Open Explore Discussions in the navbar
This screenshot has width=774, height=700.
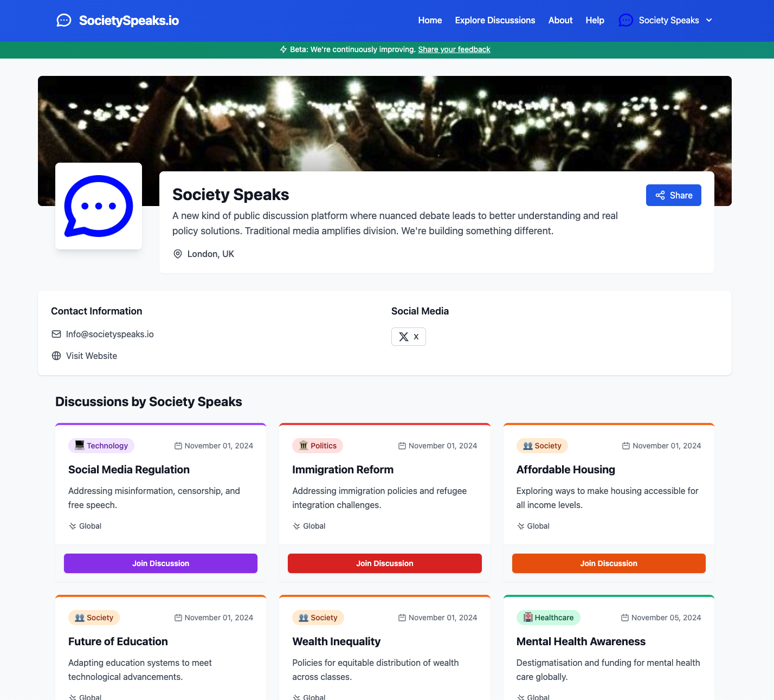(495, 21)
